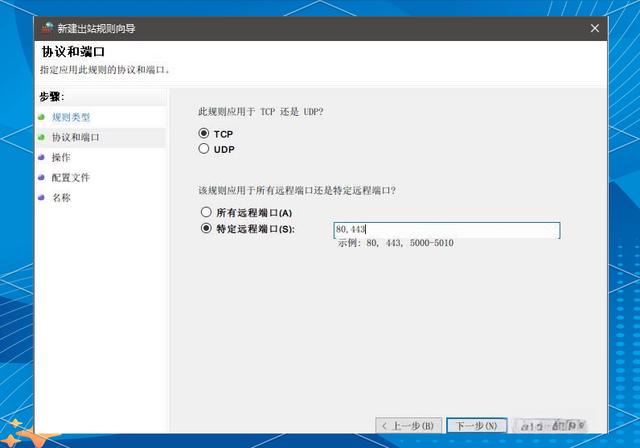
Task: Click the purple bullet beside 操作
Action: pyautogui.click(x=41, y=157)
